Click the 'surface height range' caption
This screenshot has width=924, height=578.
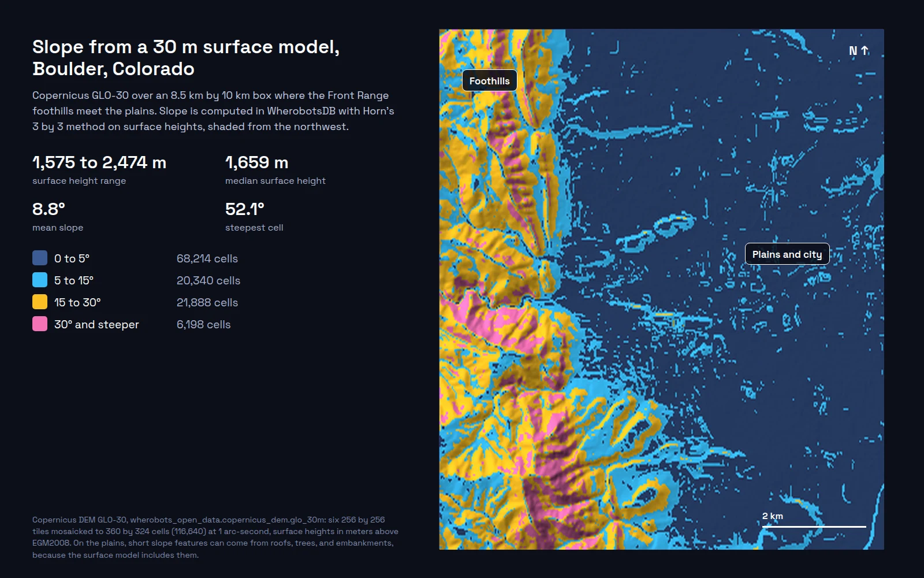79,181
